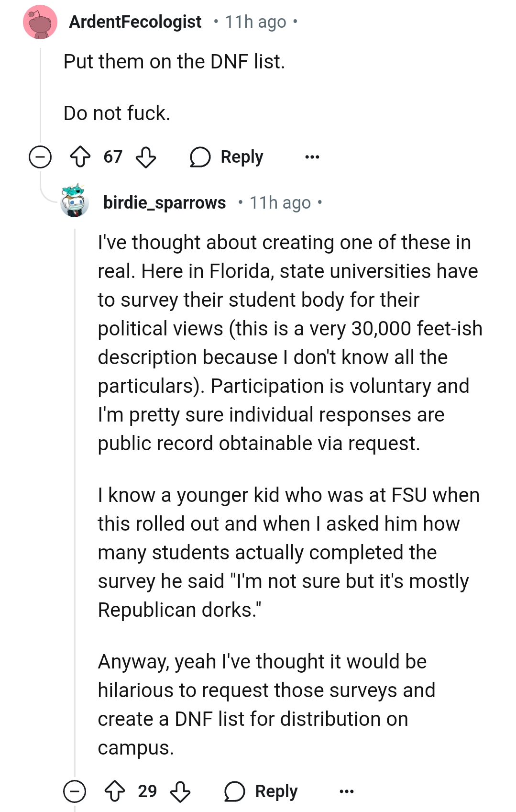Open ArdentFecologist username profile link

[135, 22]
